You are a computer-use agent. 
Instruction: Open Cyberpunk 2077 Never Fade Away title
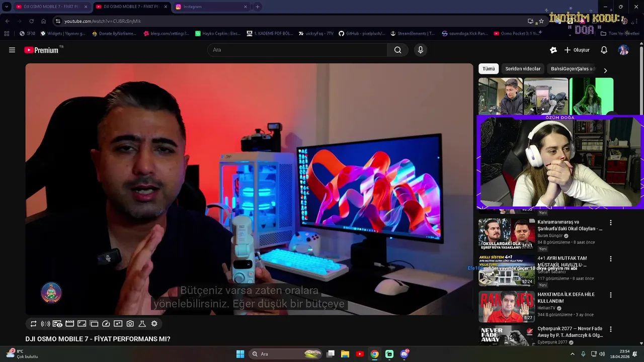pyautogui.click(x=570, y=332)
